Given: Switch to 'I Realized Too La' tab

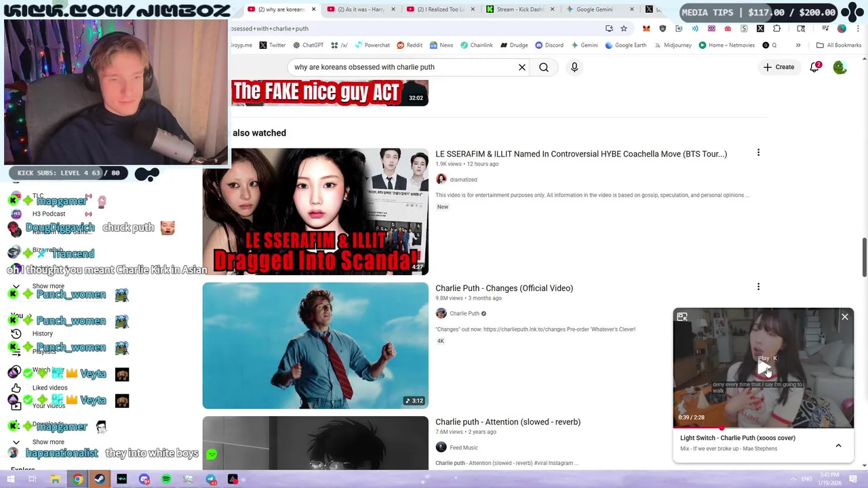Looking at the screenshot, I should [439, 9].
